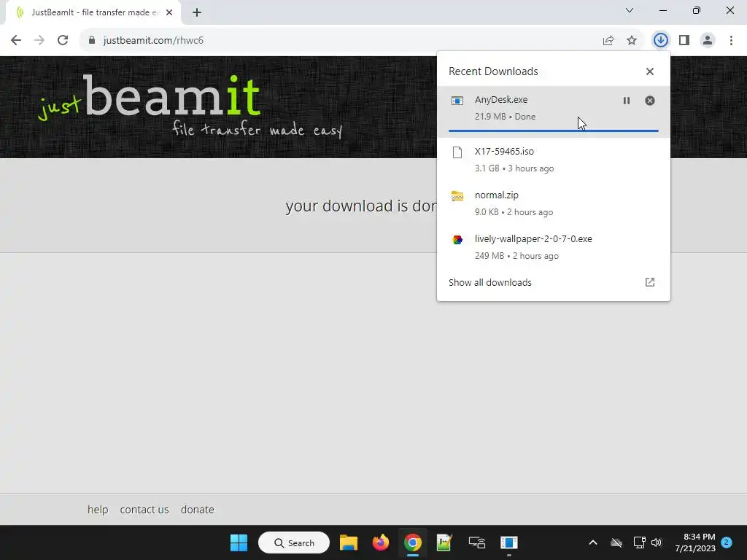This screenshot has width=747, height=560.
Task: Expand the tab search dropdown
Action: click(630, 10)
